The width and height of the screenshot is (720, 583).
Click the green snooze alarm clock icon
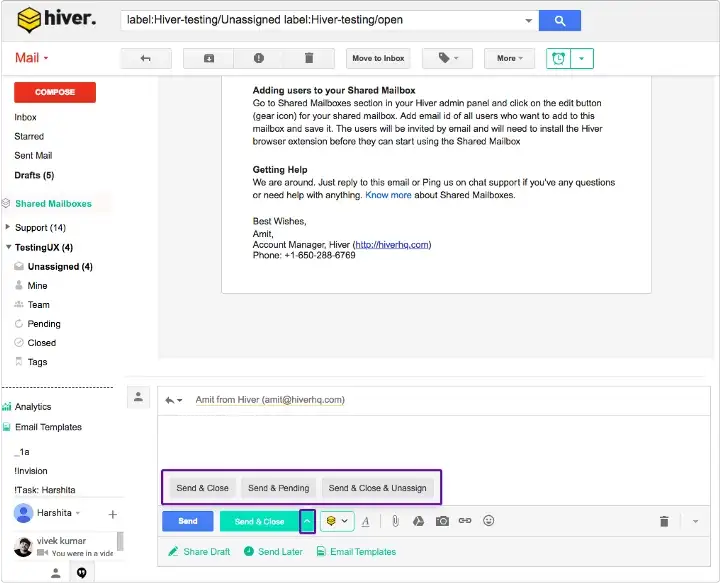coord(558,58)
